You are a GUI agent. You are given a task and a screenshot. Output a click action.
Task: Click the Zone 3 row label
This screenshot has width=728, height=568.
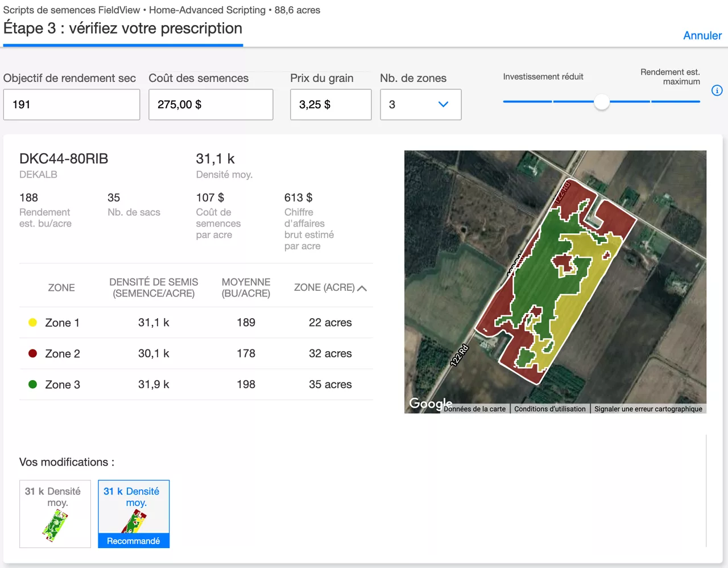coord(63,385)
